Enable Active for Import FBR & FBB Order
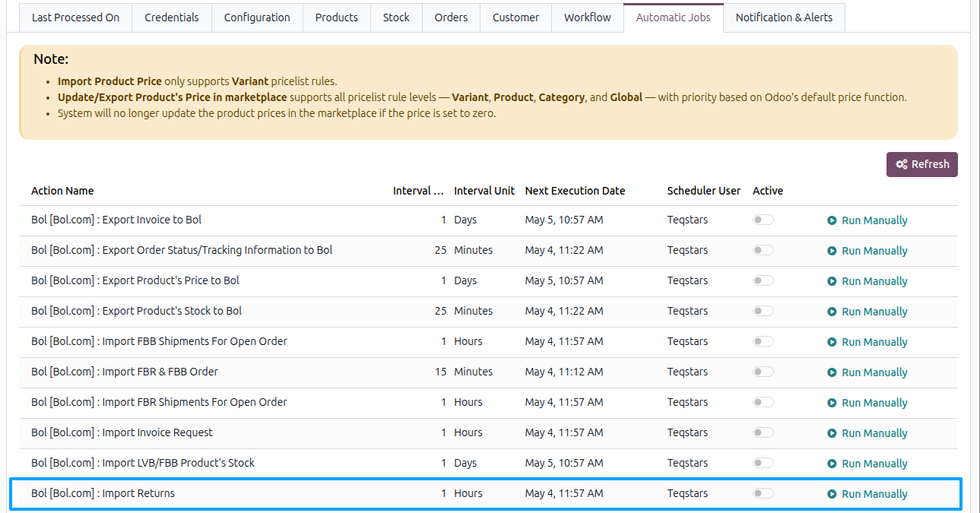The image size is (980, 513). click(x=763, y=372)
